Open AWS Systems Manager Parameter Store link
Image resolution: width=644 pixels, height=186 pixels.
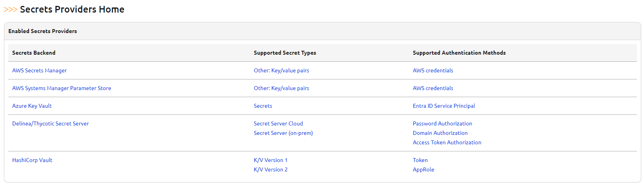coord(62,88)
